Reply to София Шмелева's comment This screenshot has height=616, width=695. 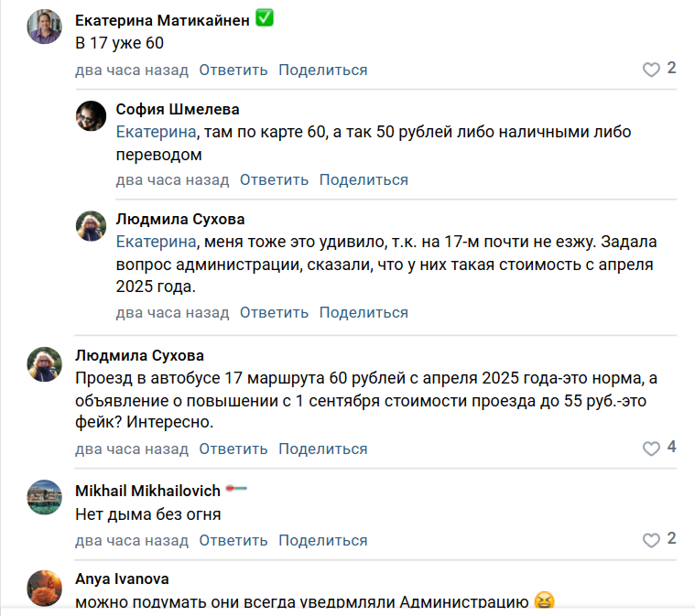pyautogui.click(x=274, y=179)
